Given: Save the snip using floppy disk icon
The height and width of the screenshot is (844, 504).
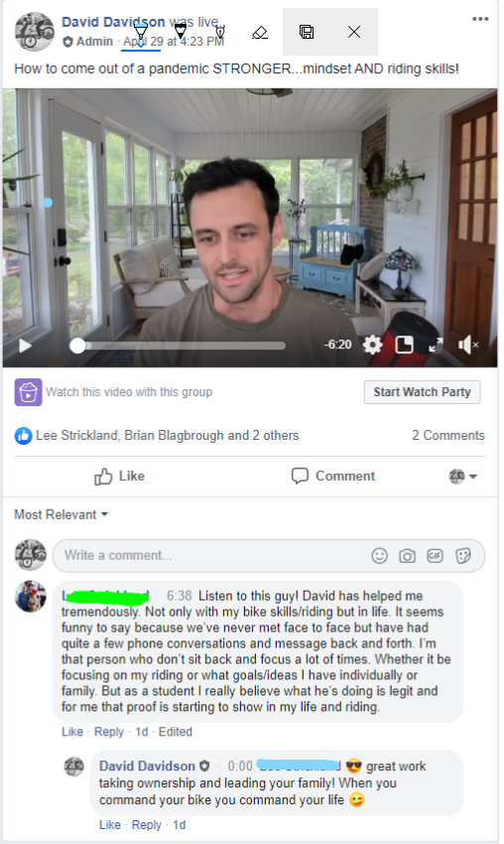Looking at the screenshot, I should 307,32.
